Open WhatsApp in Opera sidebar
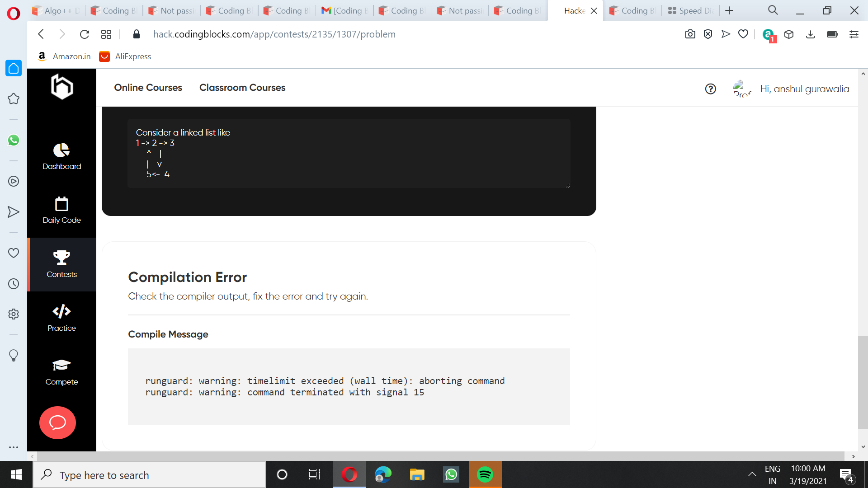 [14, 140]
